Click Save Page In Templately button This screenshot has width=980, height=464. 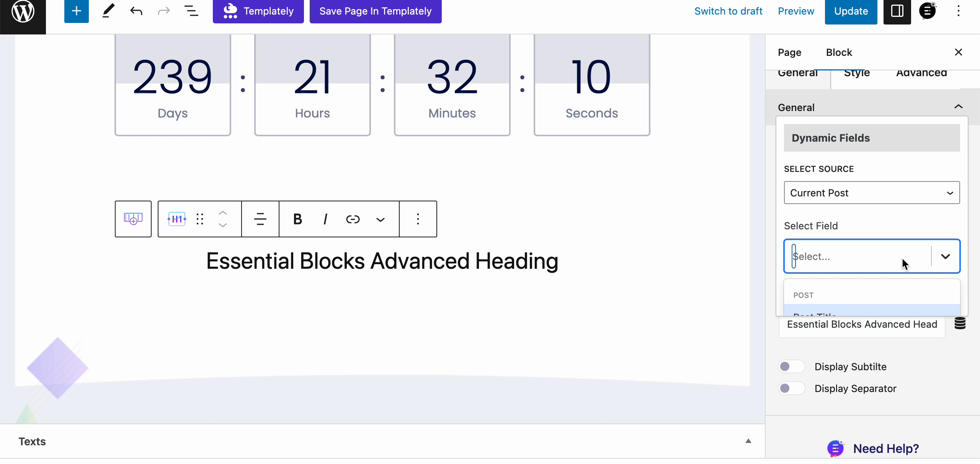coord(375,11)
